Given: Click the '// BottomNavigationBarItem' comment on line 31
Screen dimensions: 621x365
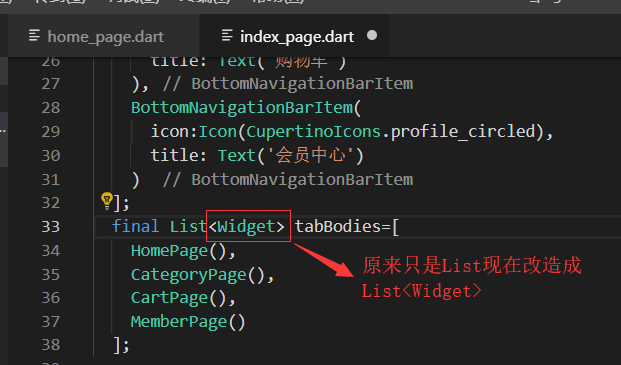Looking at the screenshot, I should [x=288, y=180].
